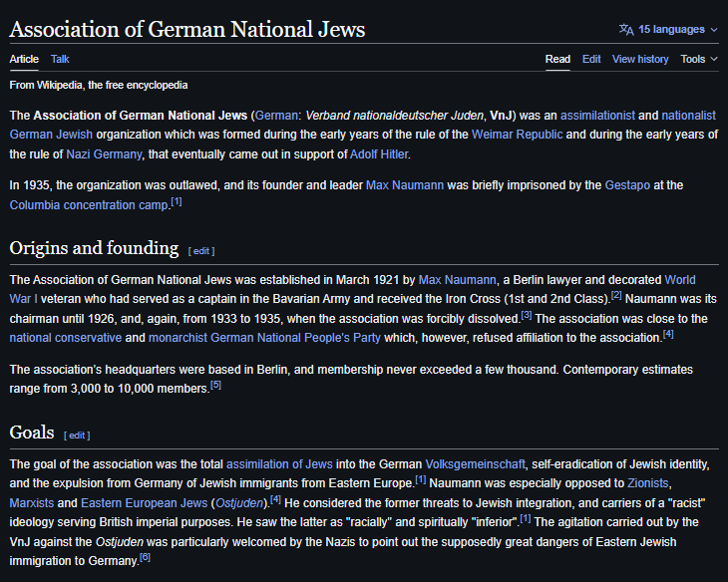
Task: Follow the Adolf Hitler link
Action: click(x=379, y=154)
